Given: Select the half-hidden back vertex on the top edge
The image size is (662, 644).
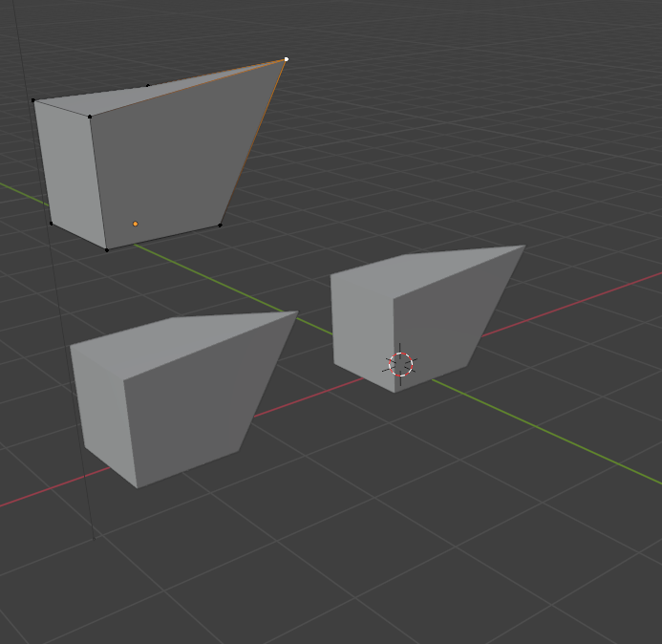Looking at the screenshot, I should pos(148,86).
